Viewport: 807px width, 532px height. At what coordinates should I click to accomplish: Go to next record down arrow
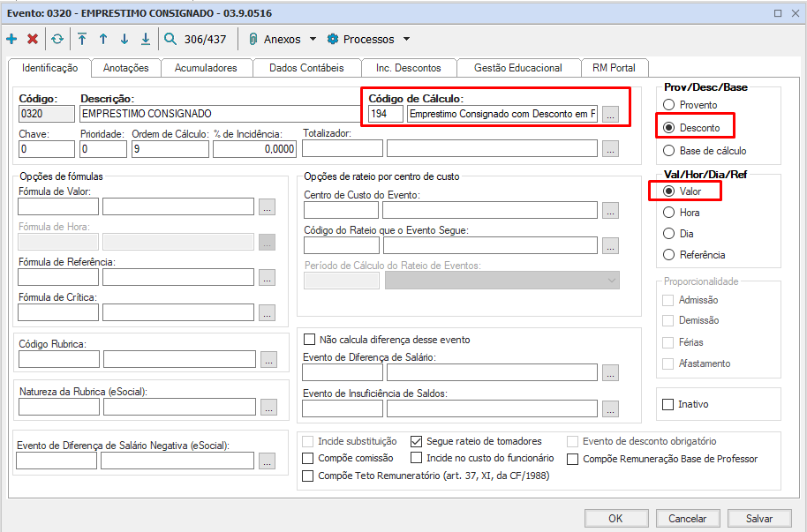[x=124, y=39]
